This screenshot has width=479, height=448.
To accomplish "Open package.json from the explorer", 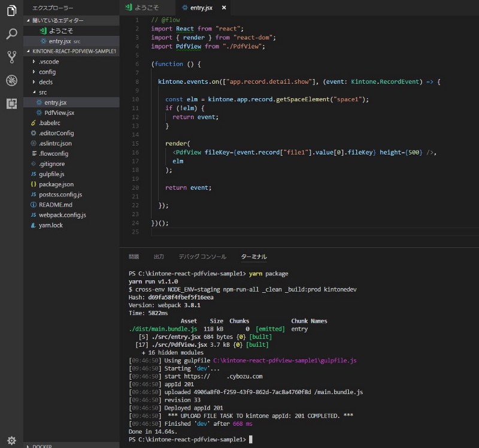I will pos(56,184).
